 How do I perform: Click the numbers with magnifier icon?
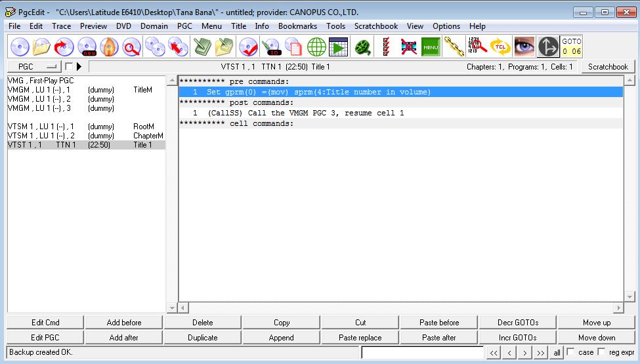477,47
